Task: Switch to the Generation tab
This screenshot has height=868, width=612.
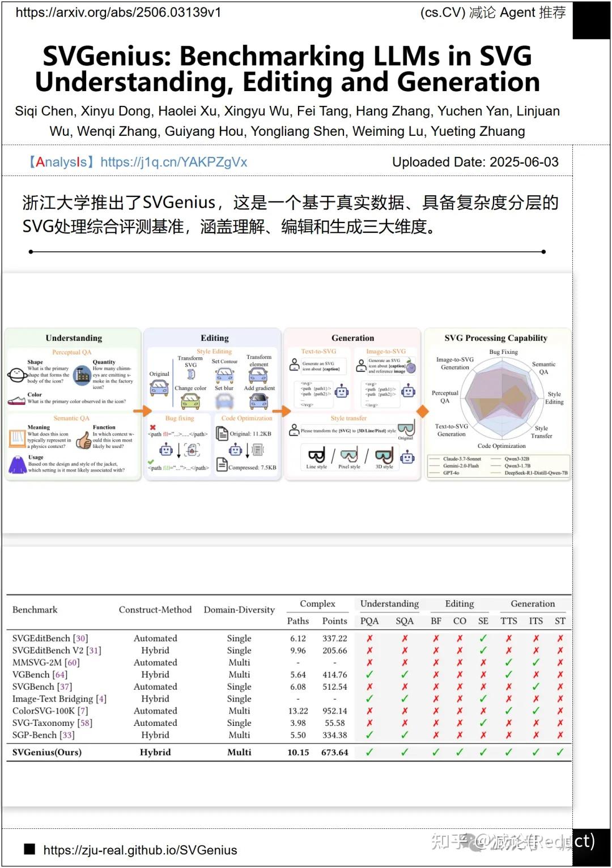Action: coord(352,338)
